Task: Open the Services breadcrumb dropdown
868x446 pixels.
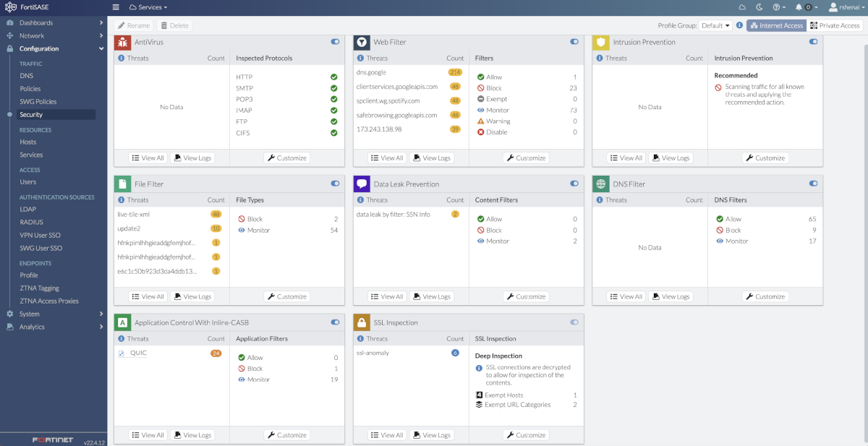Action: point(150,7)
